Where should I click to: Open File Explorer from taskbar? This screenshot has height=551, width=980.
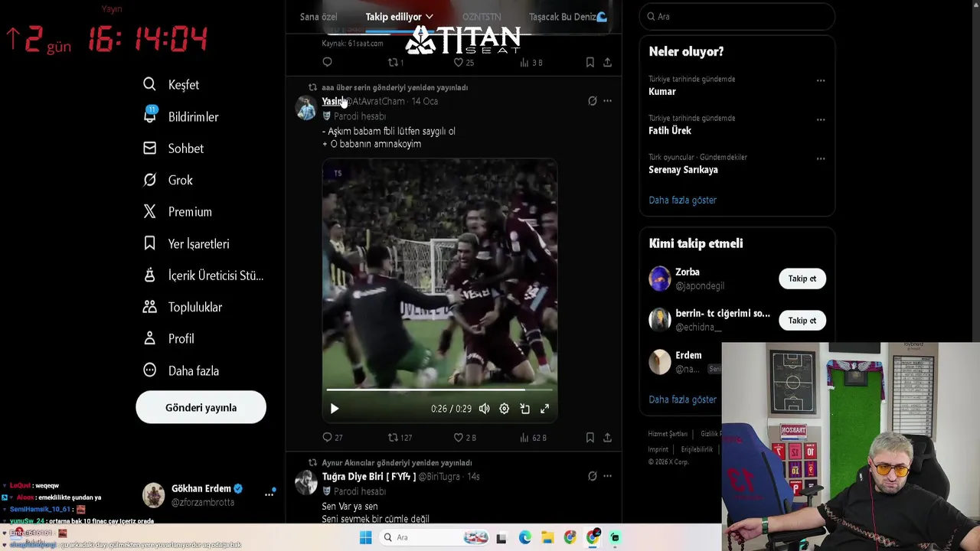click(x=547, y=537)
